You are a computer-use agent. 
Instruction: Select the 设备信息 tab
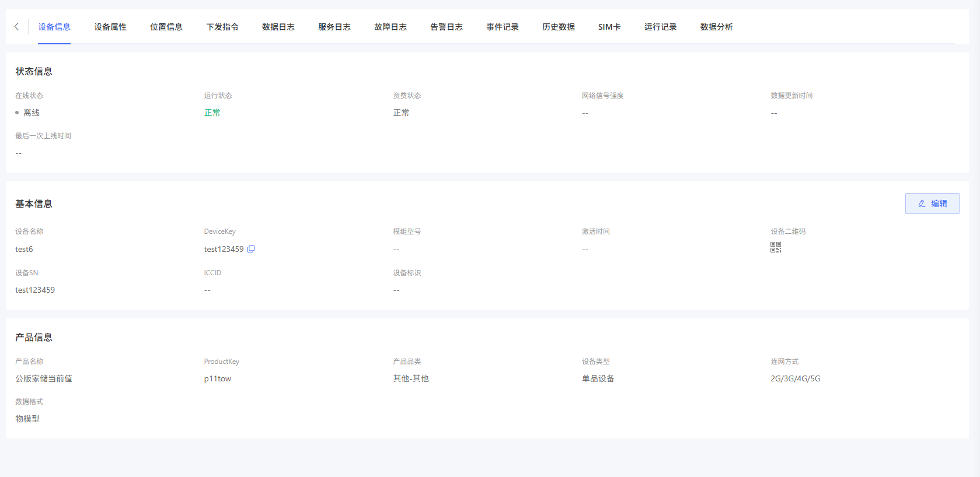[x=54, y=27]
